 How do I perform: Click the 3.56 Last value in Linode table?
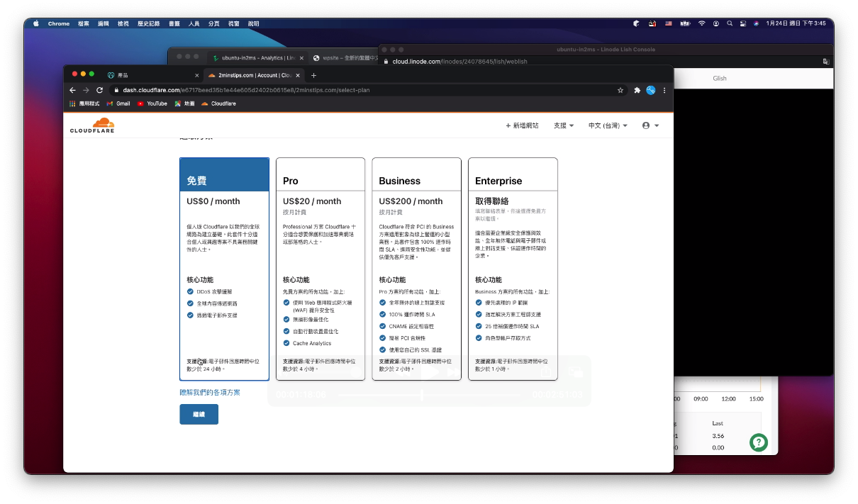(718, 436)
